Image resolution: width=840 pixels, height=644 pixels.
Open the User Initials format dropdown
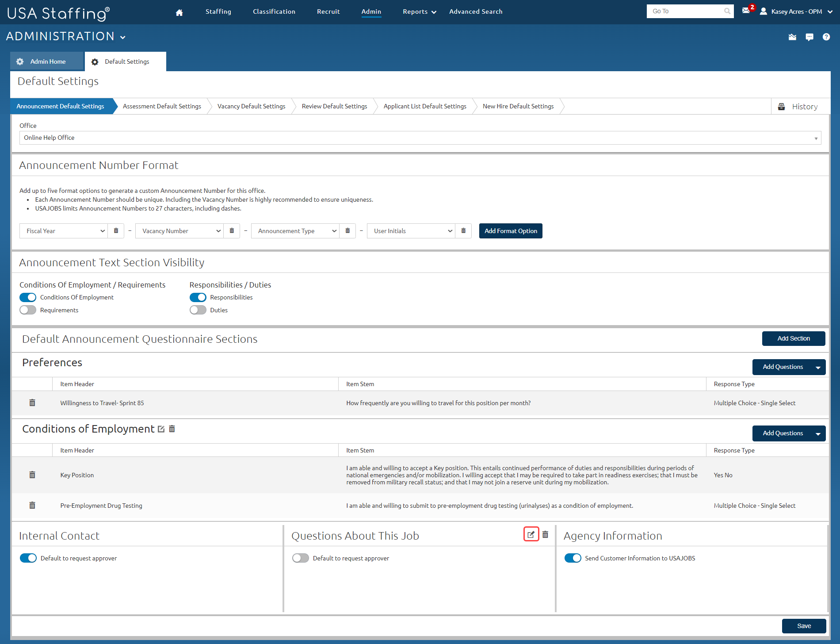click(411, 231)
